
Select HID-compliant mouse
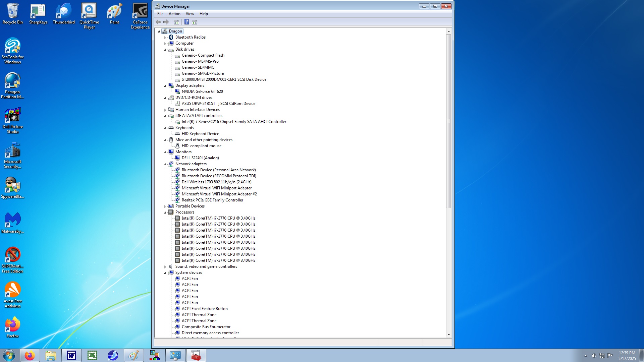coord(202,146)
